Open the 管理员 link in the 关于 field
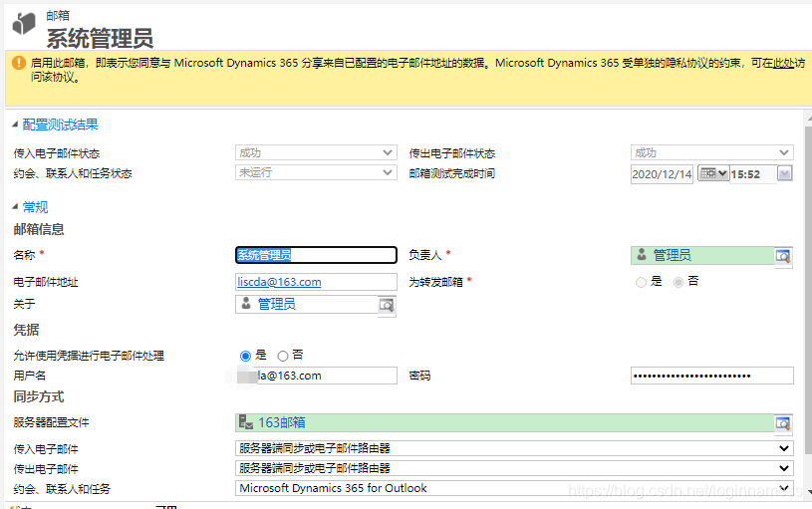Image resolution: width=812 pixels, height=509 pixels. pyautogui.click(x=277, y=304)
